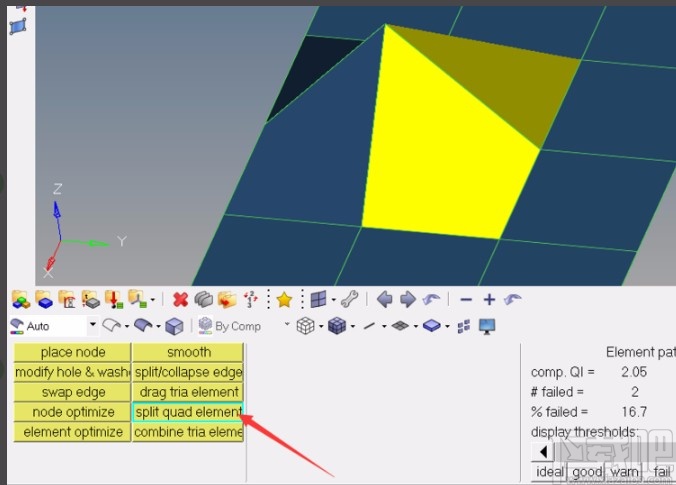Select the drag tria element tool
This screenshot has height=485, width=676.
[x=188, y=392]
